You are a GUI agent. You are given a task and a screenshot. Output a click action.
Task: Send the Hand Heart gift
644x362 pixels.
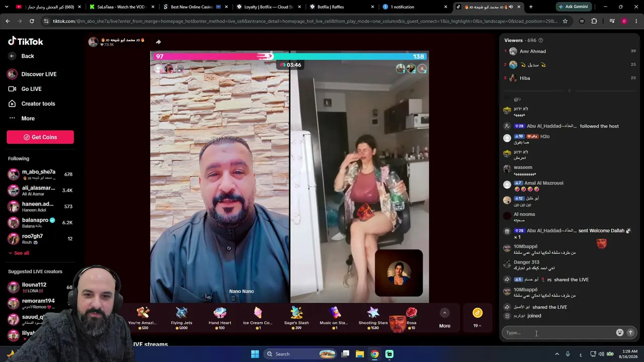click(220, 318)
